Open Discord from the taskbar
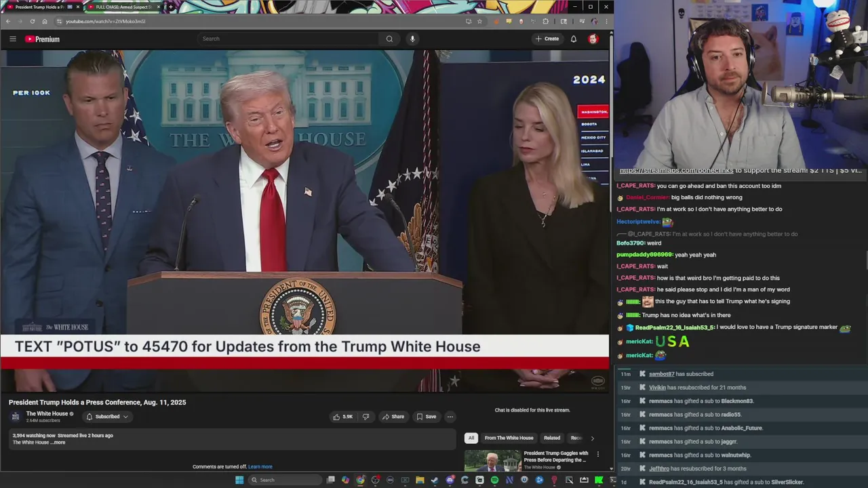The width and height of the screenshot is (868, 488). click(x=450, y=480)
